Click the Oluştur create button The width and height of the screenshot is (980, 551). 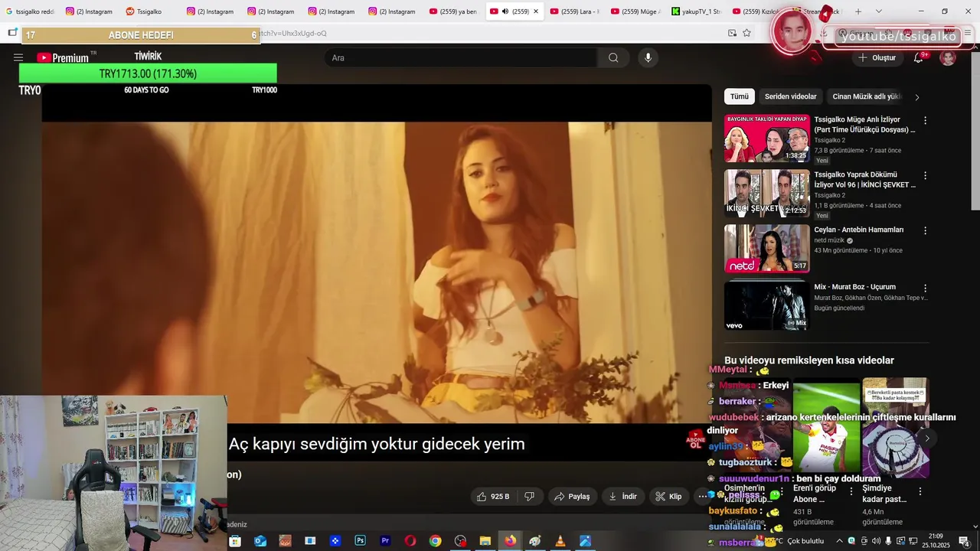tap(877, 57)
